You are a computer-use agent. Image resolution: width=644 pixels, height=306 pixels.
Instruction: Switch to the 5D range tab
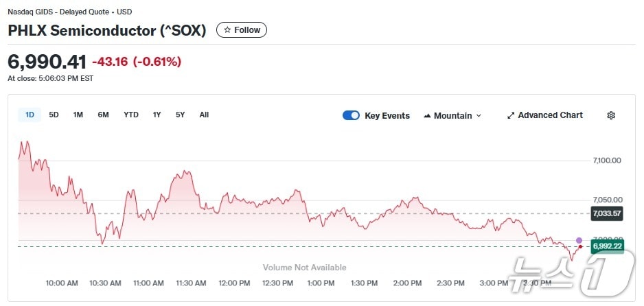pyautogui.click(x=54, y=115)
